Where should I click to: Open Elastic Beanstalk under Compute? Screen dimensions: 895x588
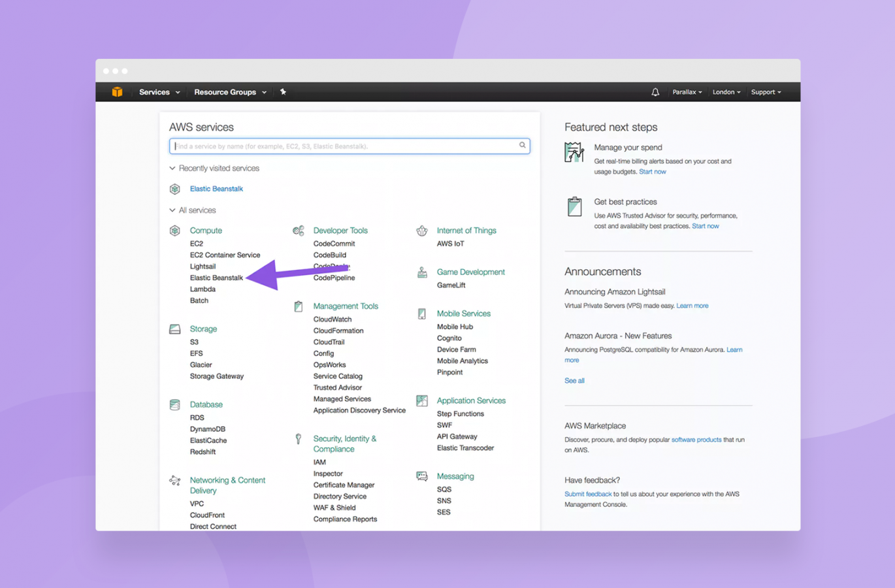pos(216,278)
